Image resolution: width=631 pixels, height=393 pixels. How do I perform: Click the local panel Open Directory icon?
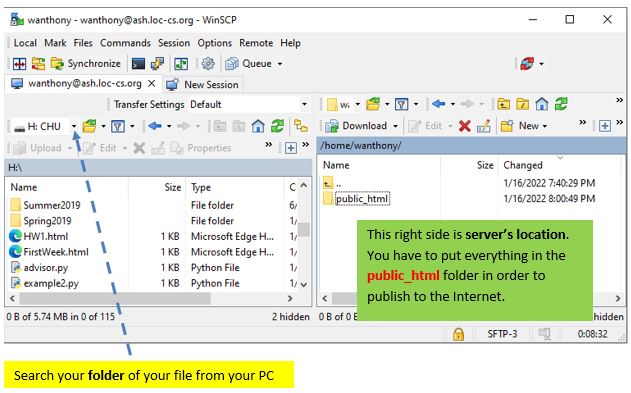coord(89,126)
